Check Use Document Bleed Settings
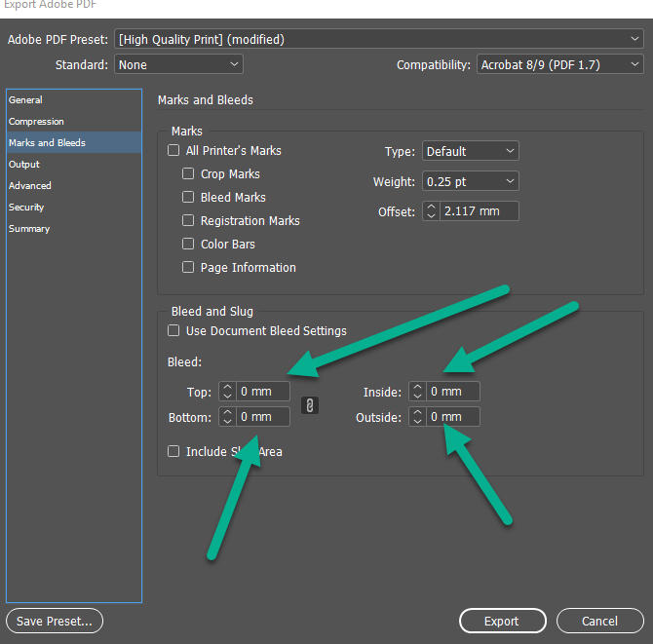653x644 pixels. (x=173, y=330)
